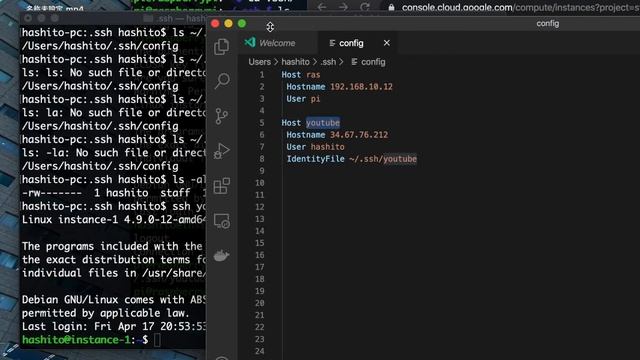Click the 'User hashito' line

click(316, 147)
